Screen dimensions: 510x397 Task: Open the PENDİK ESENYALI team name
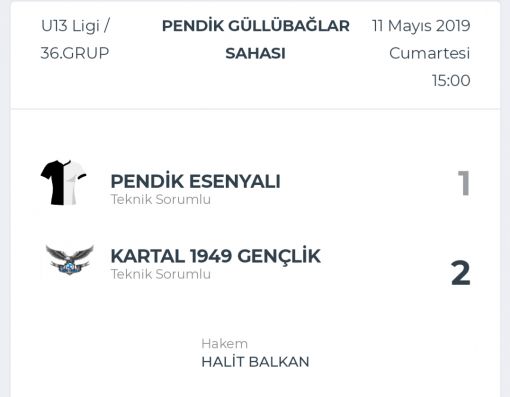(x=195, y=181)
